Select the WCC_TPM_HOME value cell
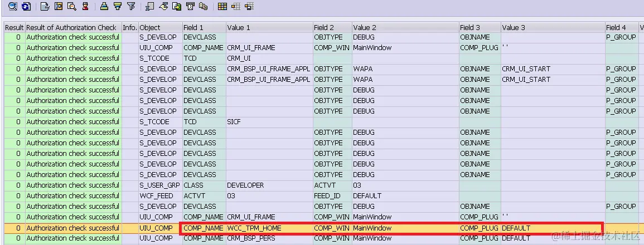Viewport: 644px width, 245px height. [269, 228]
